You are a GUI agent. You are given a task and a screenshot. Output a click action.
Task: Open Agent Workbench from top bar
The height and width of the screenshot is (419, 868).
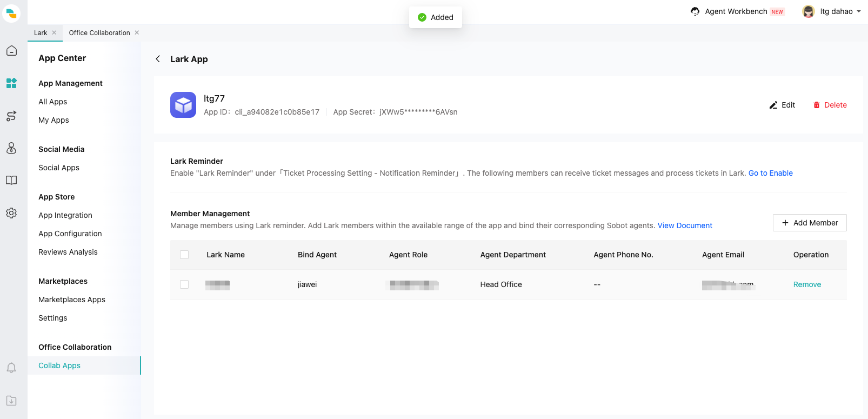(736, 11)
